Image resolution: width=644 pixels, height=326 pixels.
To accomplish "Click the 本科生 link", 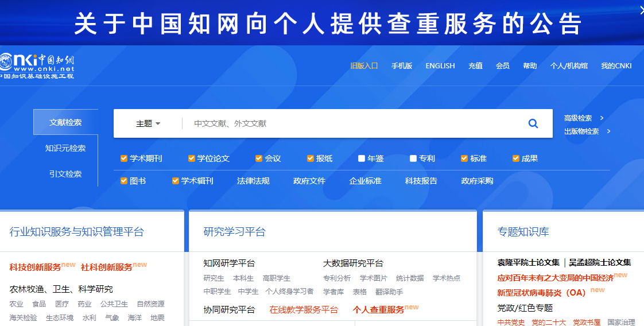I will coord(243,278).
